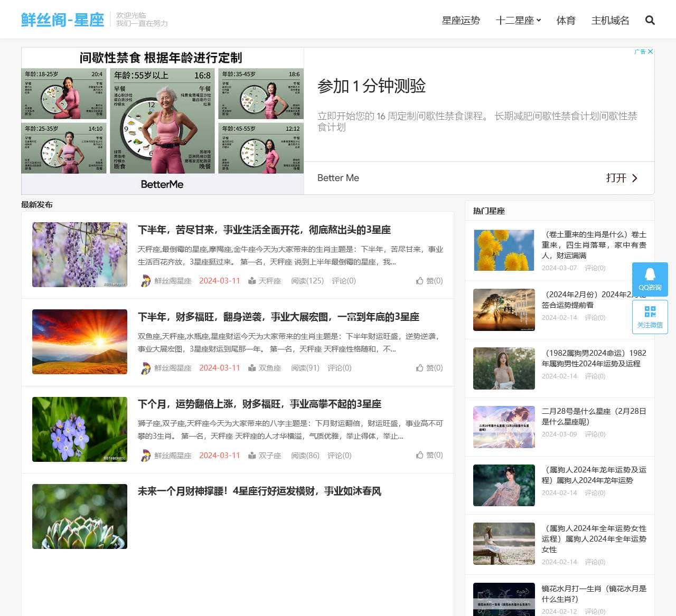Screen dimensions: 676x616
Task: Click the QQ咨询 penguin icon
Action: [650, 274]
